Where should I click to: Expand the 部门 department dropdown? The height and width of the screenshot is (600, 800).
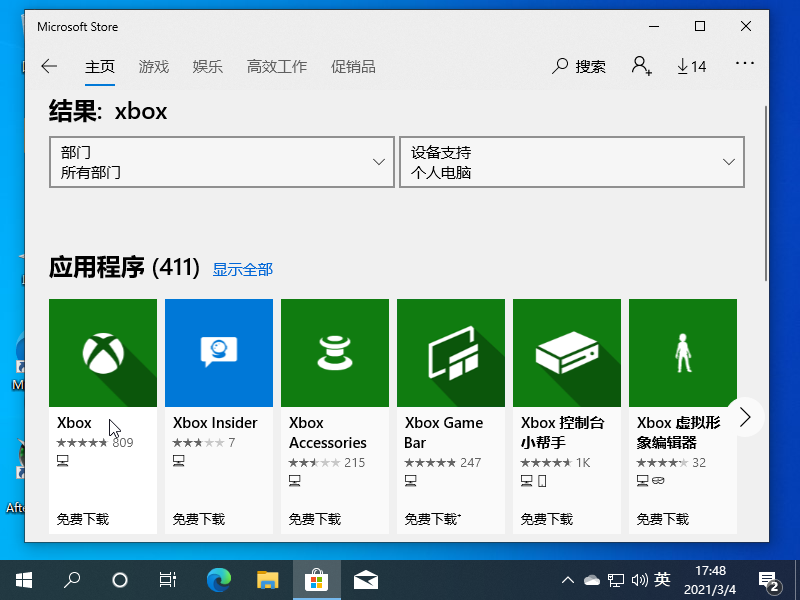pos(221,162)
